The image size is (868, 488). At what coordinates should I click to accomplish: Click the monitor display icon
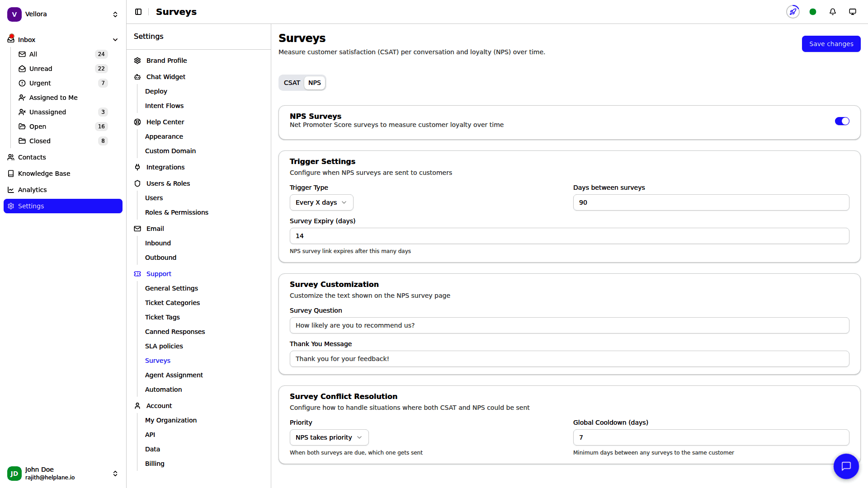(x=852, y=12)
